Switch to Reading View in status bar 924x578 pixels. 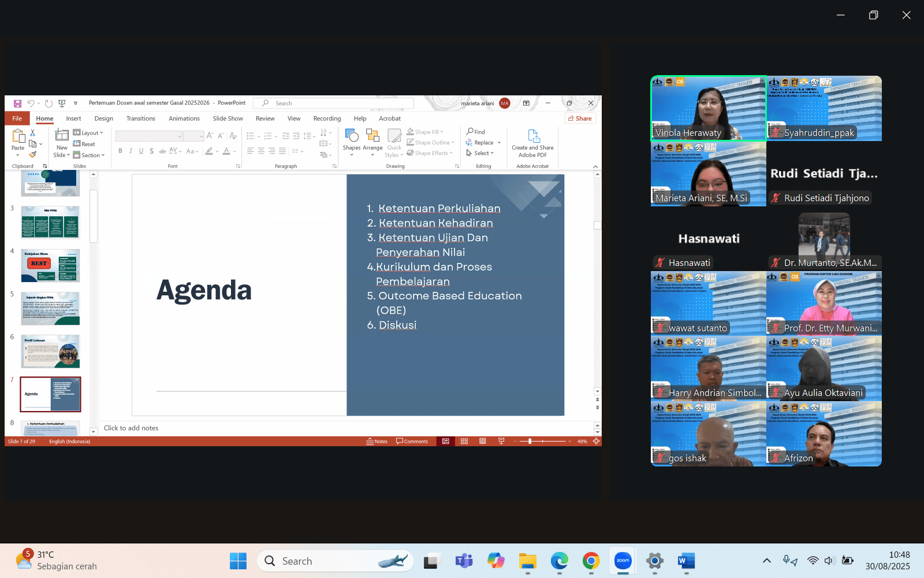[483, 441]
